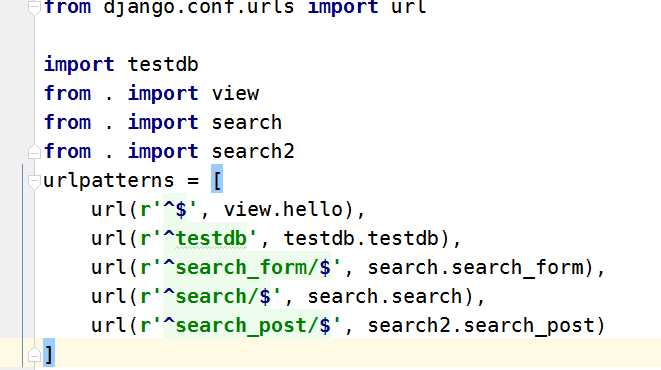Viewport: 661px width, 370px height.
Task: Click on the search.search view reference
Action: coord(385,296)
